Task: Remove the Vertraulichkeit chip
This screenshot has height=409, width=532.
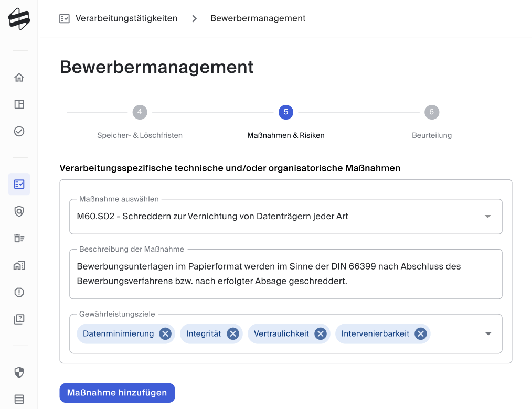Action: [320, 333]
